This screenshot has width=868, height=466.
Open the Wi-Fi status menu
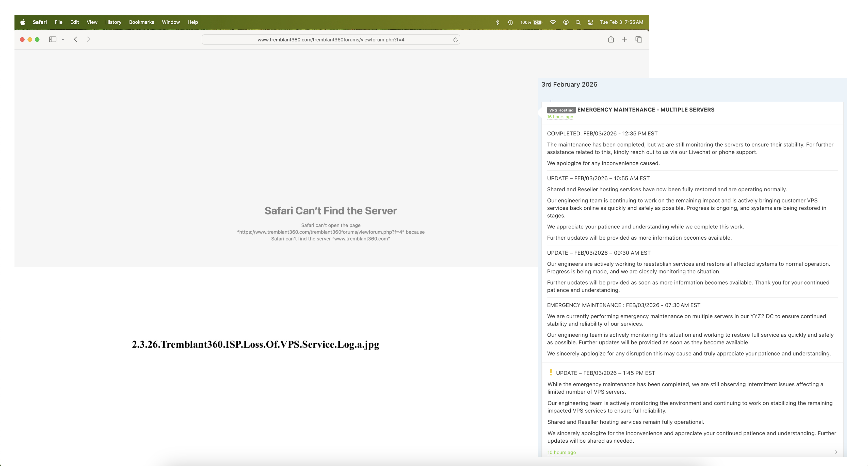553,22
